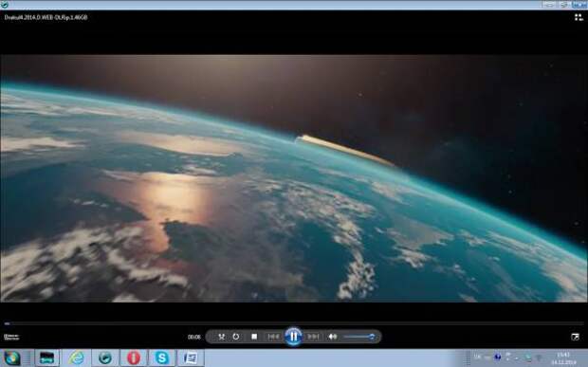The width and height of the screenshot is (588, 367).
Task: Click the video picture of Earth
Action: coord(294,178)
